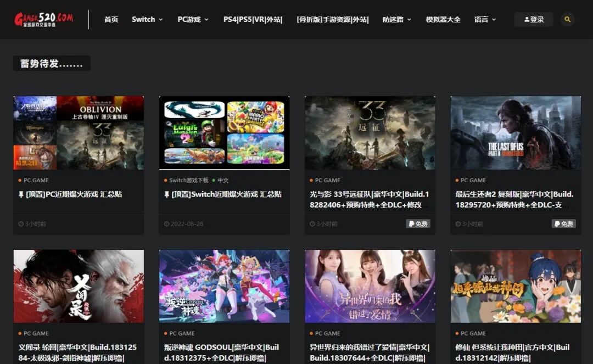The height and width of the screenshot is (364, 593).
Task: Open the search magnifier icon
Action: click(x=567, y=19)
